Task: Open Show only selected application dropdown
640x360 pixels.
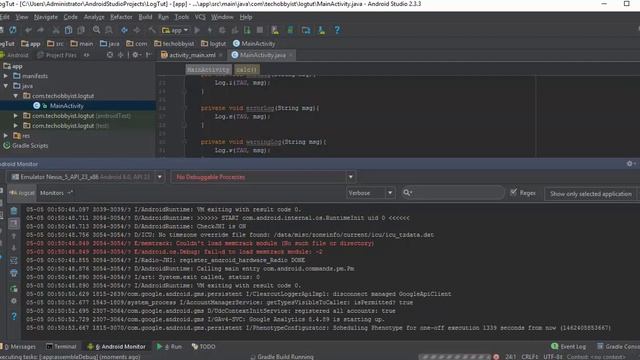Action: [x=591, y=194]
